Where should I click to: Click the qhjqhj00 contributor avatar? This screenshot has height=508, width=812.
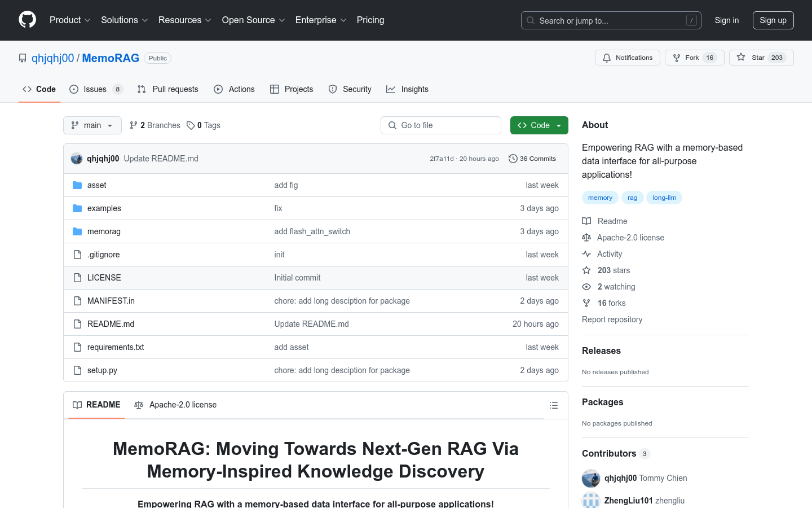click(591, 478)
